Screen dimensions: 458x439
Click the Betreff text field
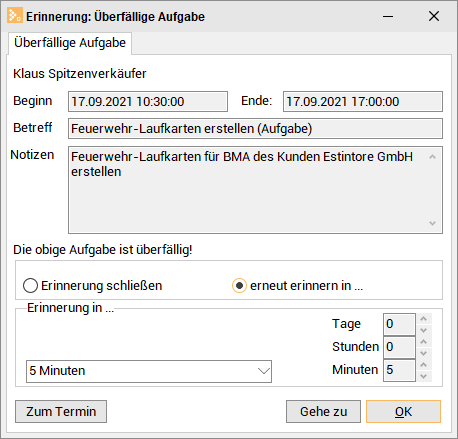(255, 128)
